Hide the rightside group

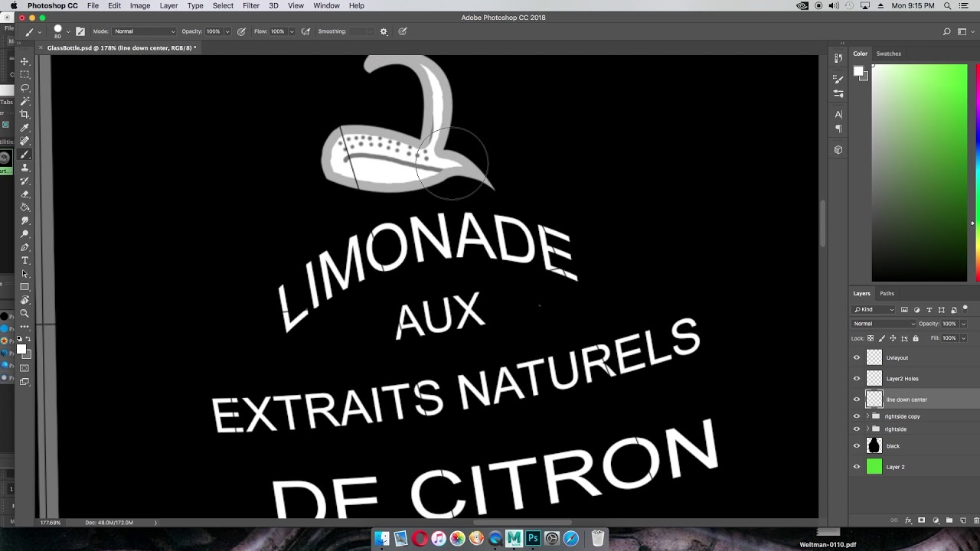[857, 429]
